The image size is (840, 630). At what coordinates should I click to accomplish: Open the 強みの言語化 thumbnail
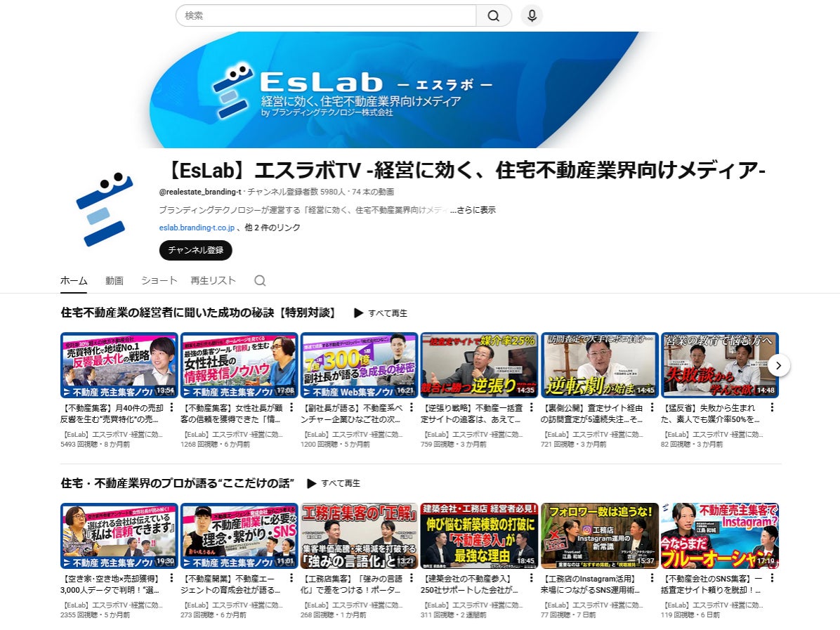359,536
